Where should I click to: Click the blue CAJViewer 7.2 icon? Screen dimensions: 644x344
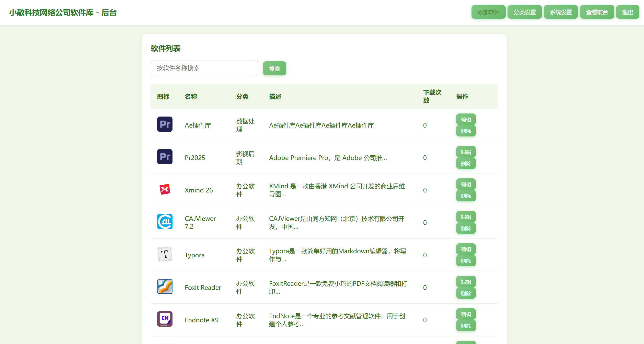pos(165,222)
